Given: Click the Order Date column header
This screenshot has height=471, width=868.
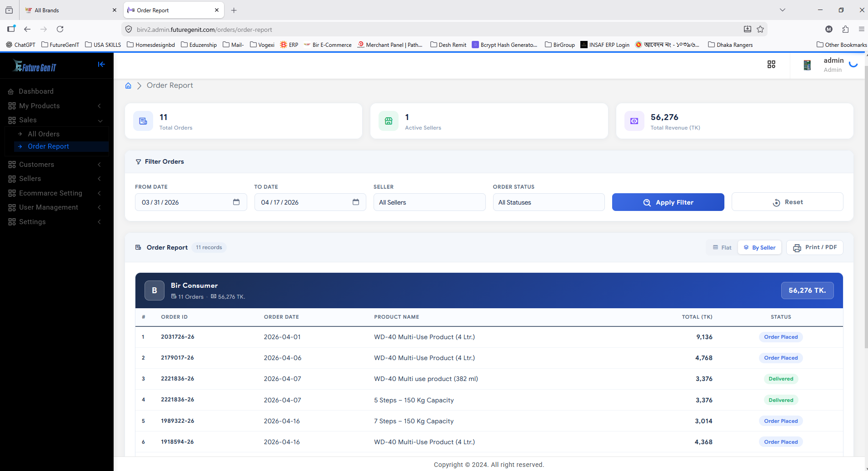Looking at the screenshot, I should point(281,317).
